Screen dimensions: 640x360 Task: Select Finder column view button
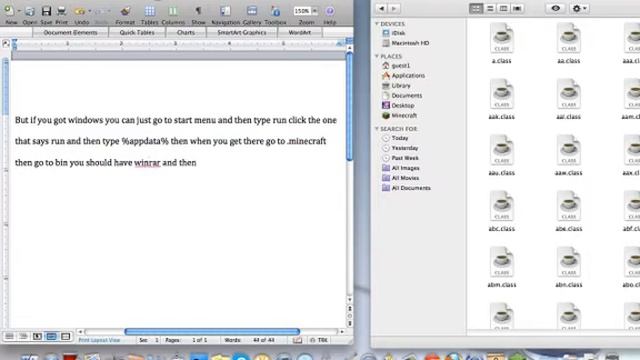coord(503,8)
